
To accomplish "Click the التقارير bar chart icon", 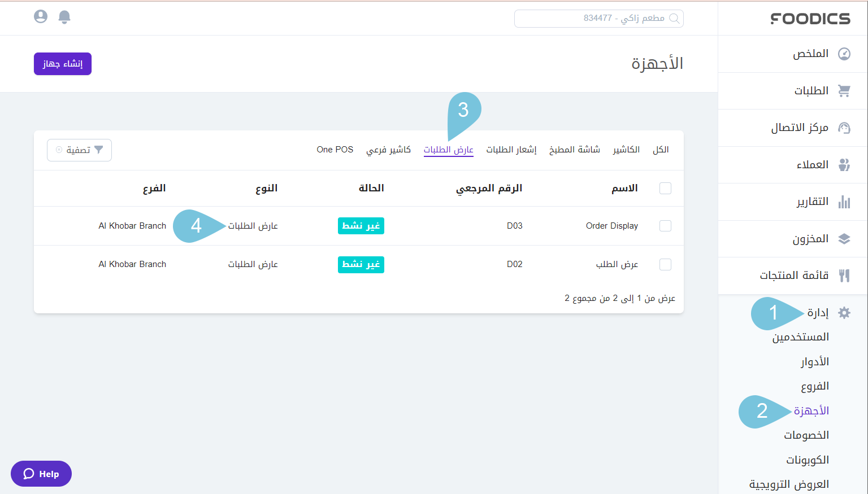I will (x=844, y=202).
